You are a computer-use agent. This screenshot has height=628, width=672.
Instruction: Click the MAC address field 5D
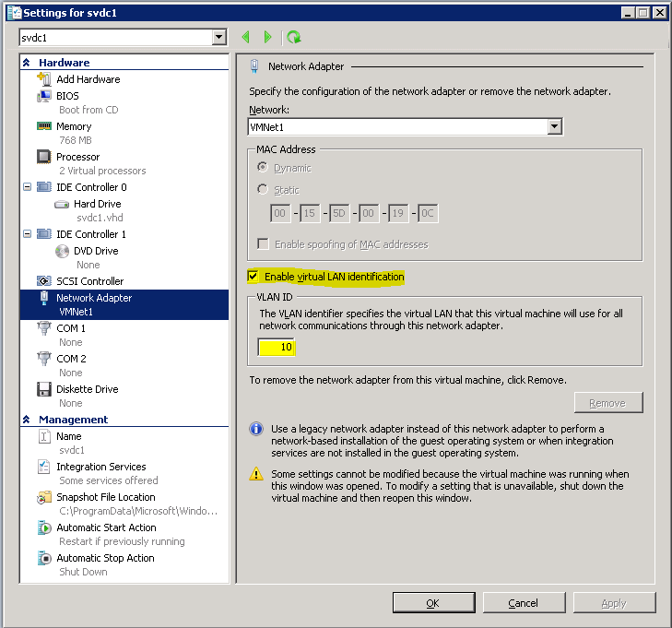(x=339, y=213)
